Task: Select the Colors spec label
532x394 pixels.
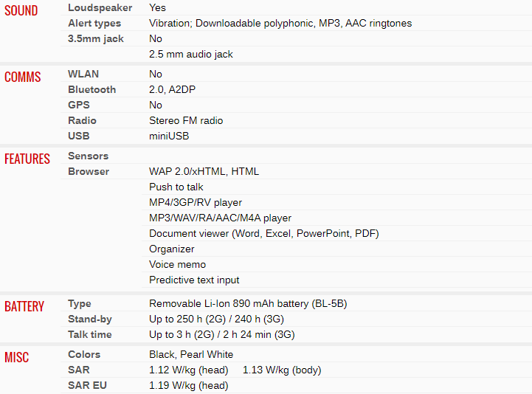Action: [84, 355]
